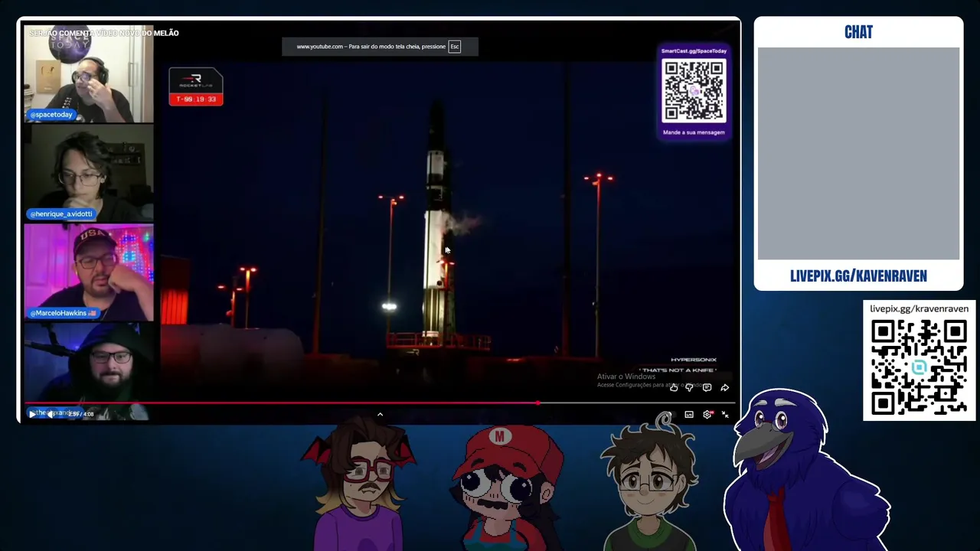
Task: Click the hooded bearded man's webcam feed
Action: tap(89, 370)
